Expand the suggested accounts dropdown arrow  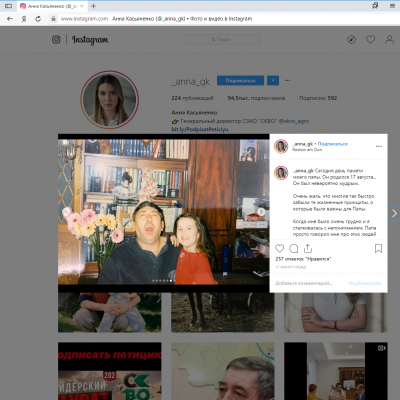pos(273,80)
